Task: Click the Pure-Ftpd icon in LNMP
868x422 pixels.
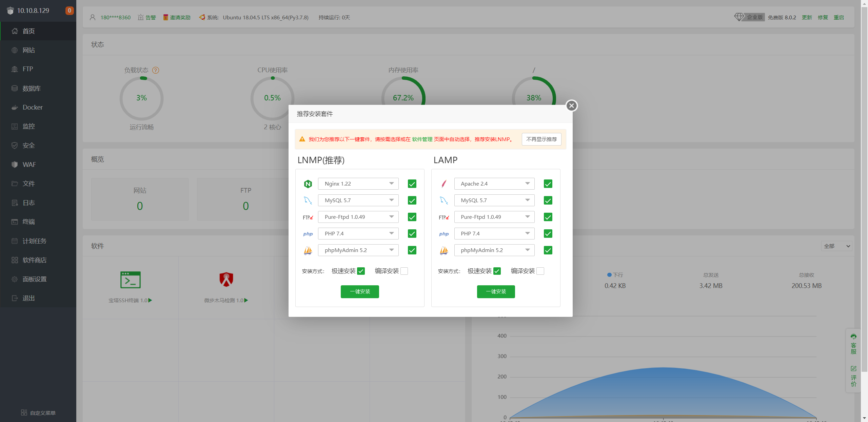Action: coord(308,217)
